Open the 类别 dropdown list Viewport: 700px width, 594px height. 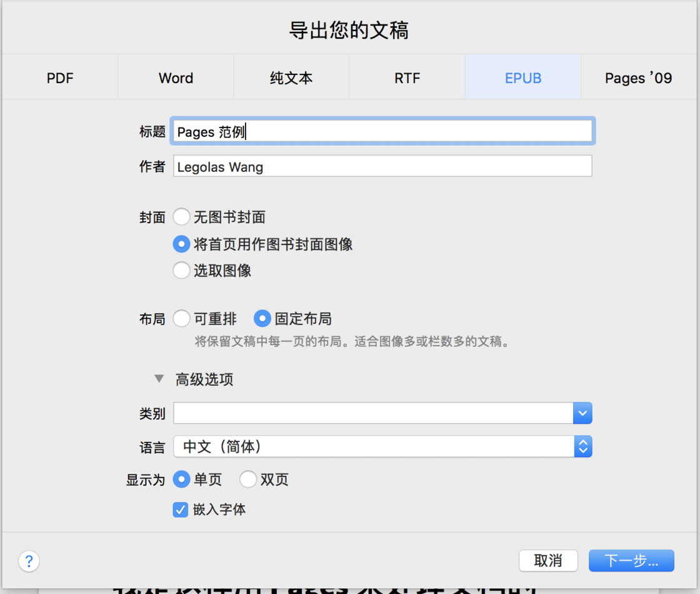[x=582, y=413]
